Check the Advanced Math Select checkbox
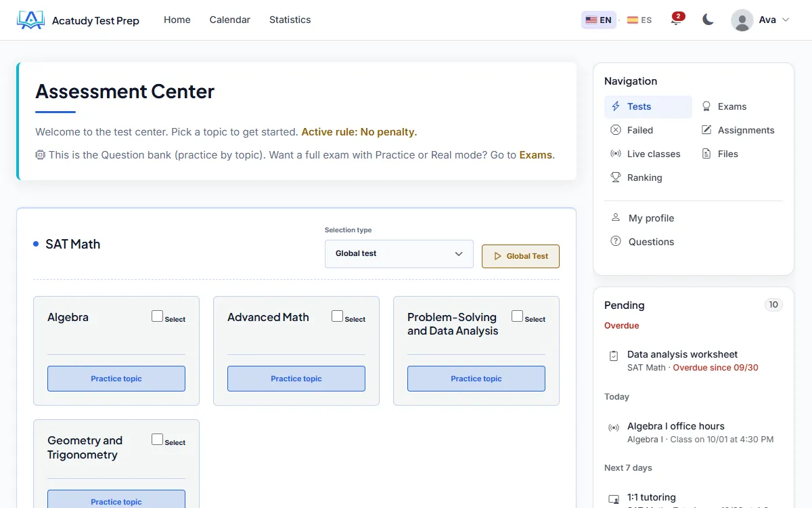Image resolution: width=812 pixels, height=508 pixels. pyautogui.click(x=337, y=316)
